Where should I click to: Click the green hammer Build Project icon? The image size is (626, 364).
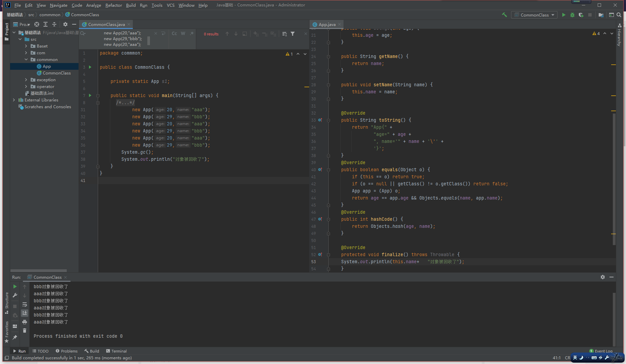click(x=504, y=15)
